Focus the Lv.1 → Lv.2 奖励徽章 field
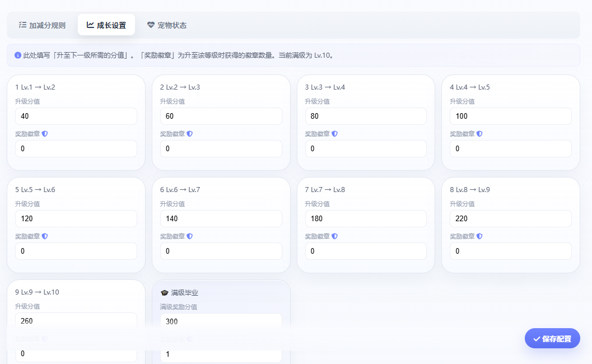The height and width of the screenshot is (364, 592). pyautogui.click(x=76, y=148)
